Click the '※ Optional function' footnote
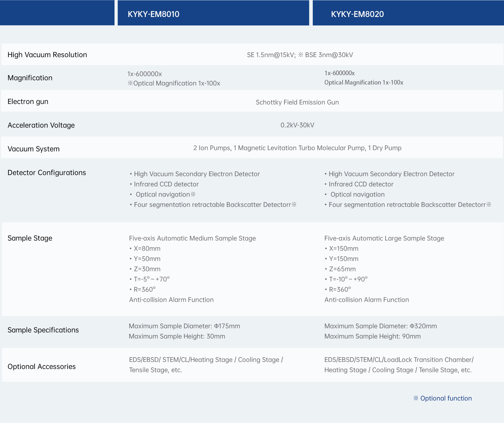Screen dimensions: 504x423 [443, 398]
